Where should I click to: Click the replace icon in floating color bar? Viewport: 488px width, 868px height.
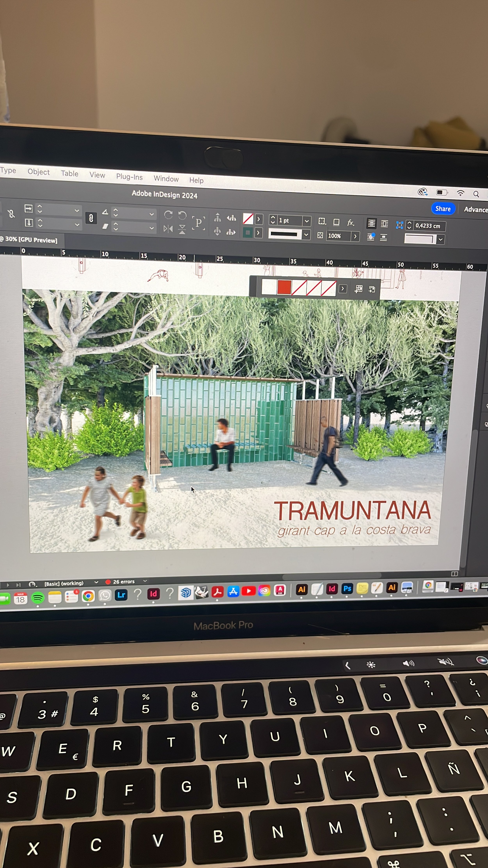[372, 289]
